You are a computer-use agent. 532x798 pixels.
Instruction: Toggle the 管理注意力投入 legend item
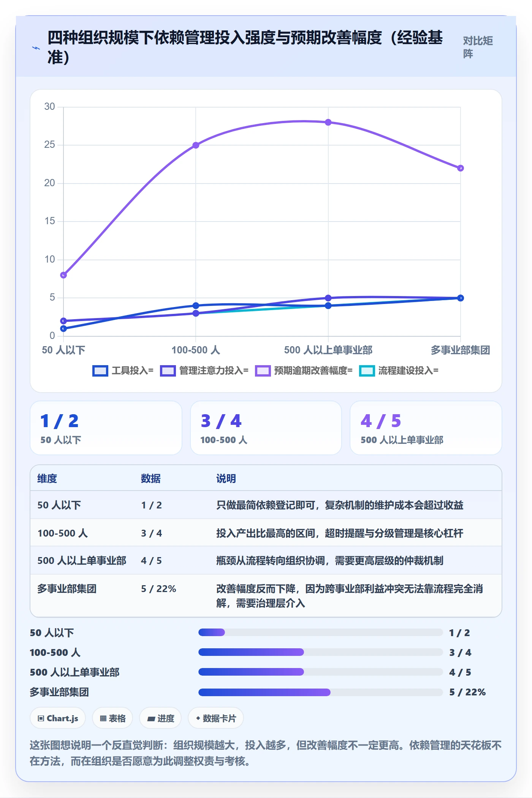204,370
